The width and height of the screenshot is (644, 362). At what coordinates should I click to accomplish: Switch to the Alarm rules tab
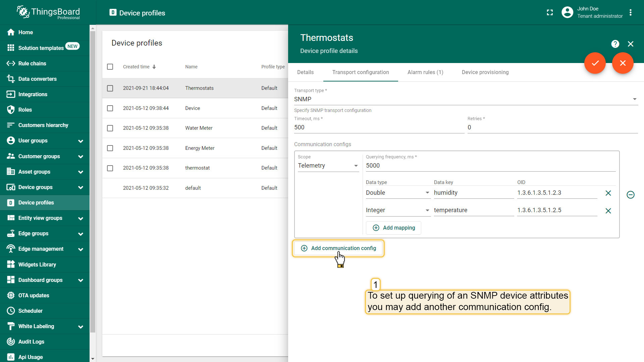[425, 72]
